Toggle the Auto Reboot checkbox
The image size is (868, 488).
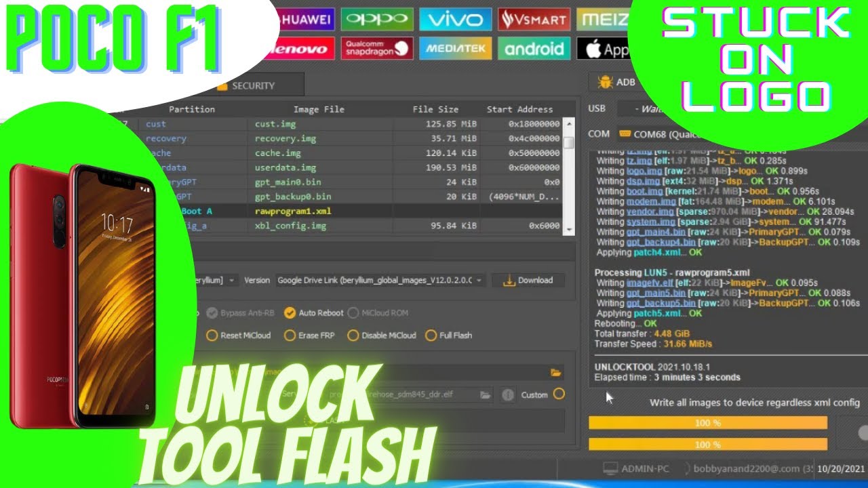pos(290,313)
